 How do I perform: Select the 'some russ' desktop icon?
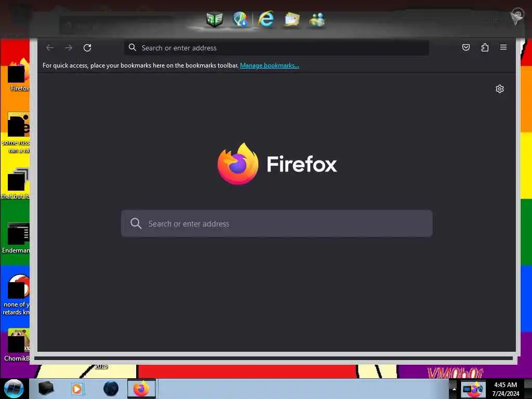pyautogui.click(x=17, y=132)
